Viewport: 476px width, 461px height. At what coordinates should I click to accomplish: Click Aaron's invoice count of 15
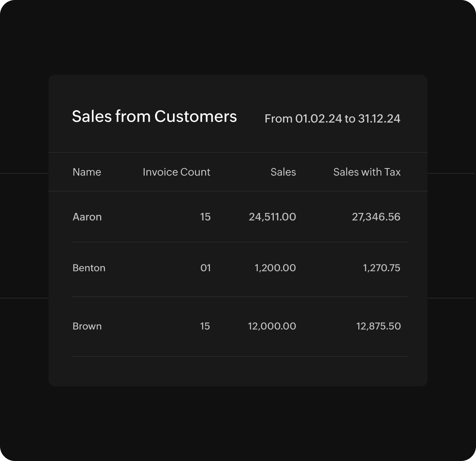pyautogui.click(x=205, y=217)
